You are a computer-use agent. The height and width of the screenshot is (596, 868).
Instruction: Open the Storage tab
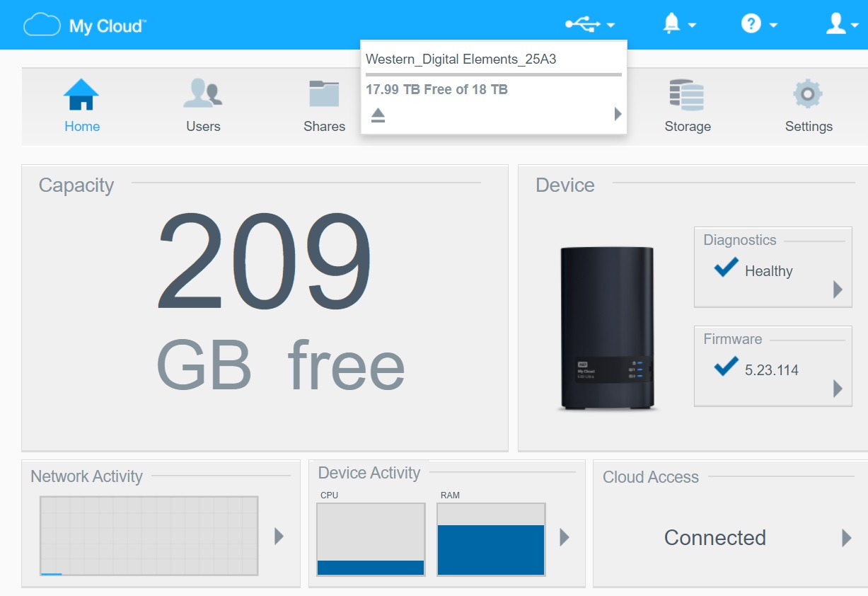pyautogui.click(x=688, y=106)
